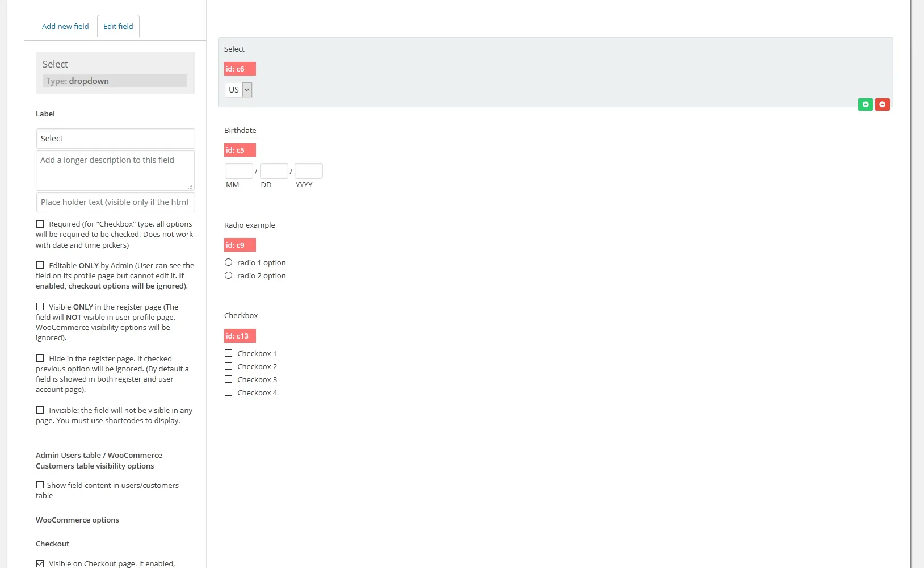Click the green plus icon to add option
The width and height of the screenshot is (924, 568).
865,105
